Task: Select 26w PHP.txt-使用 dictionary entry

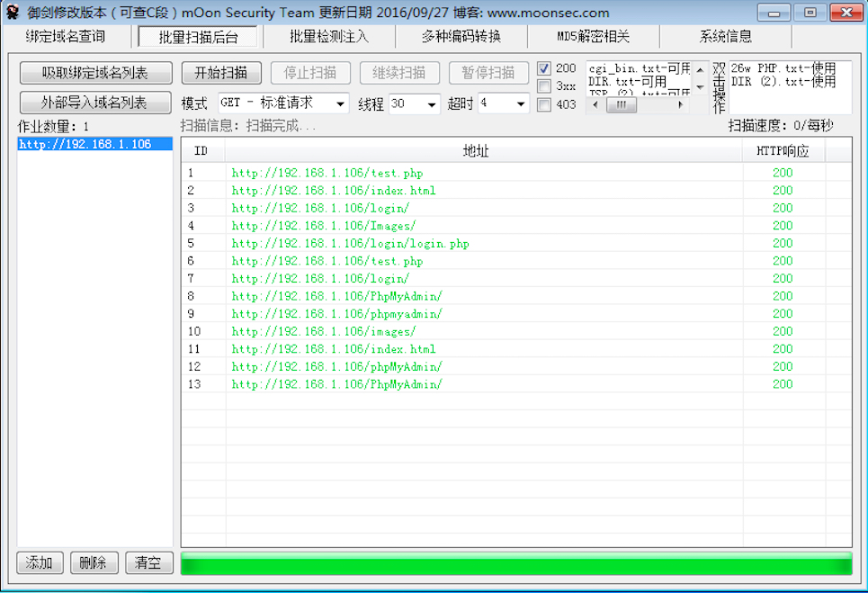Action: pos(783,68)
